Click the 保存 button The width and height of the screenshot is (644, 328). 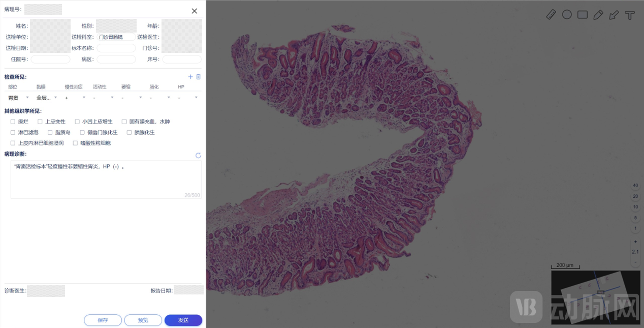[x=103, y=320]
